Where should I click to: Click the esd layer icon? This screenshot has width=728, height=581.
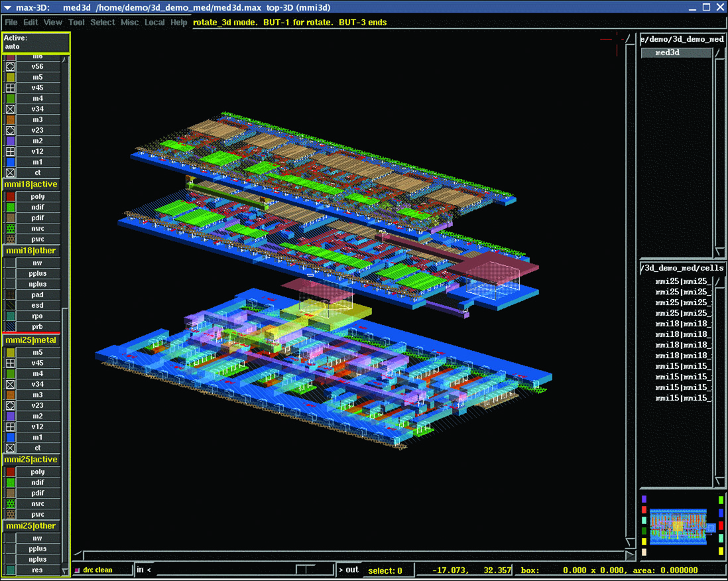[10, 306]
